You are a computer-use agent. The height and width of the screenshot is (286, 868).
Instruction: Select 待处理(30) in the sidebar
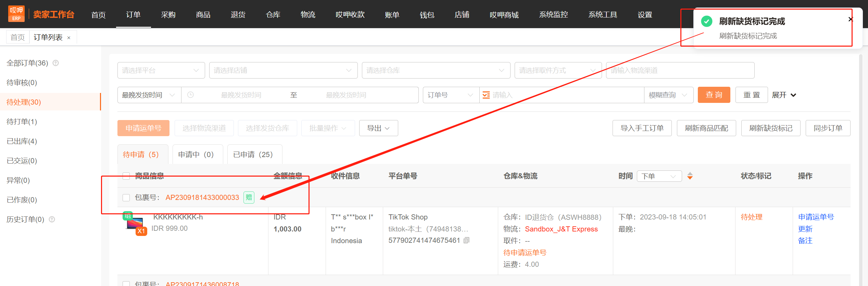50,102
